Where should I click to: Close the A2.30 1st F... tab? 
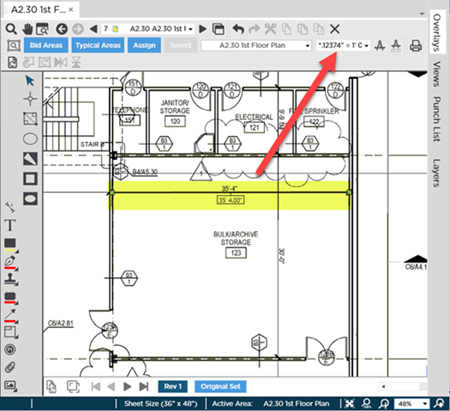click(71, 10)
